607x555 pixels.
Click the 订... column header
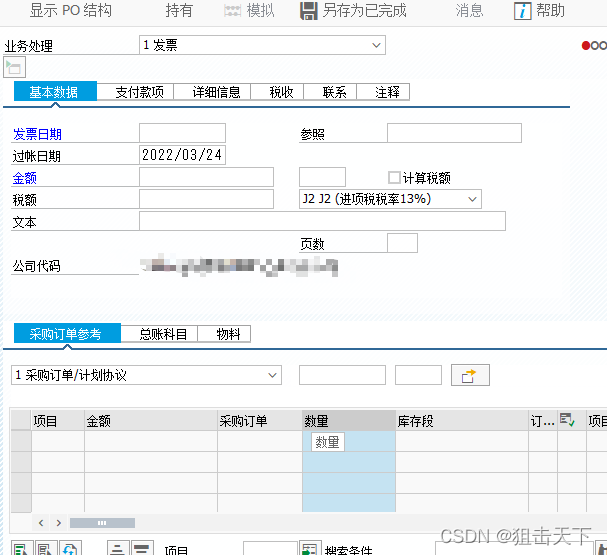[543, 421]
